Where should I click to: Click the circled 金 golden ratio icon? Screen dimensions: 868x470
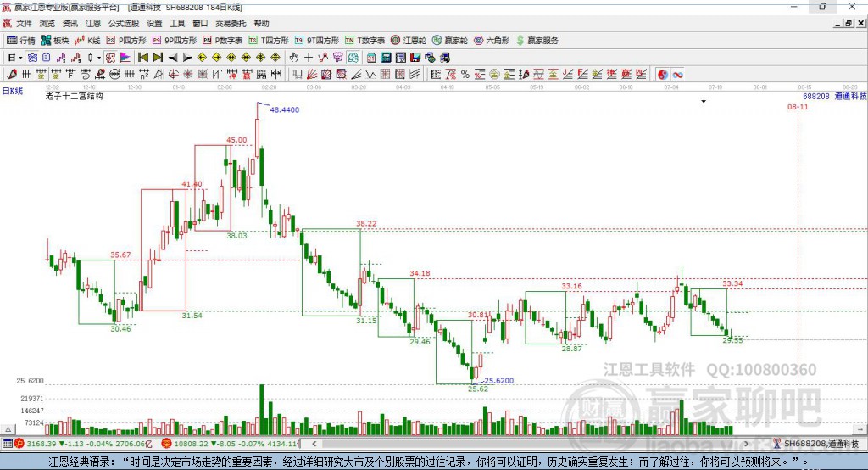click(x=494, y=74)
